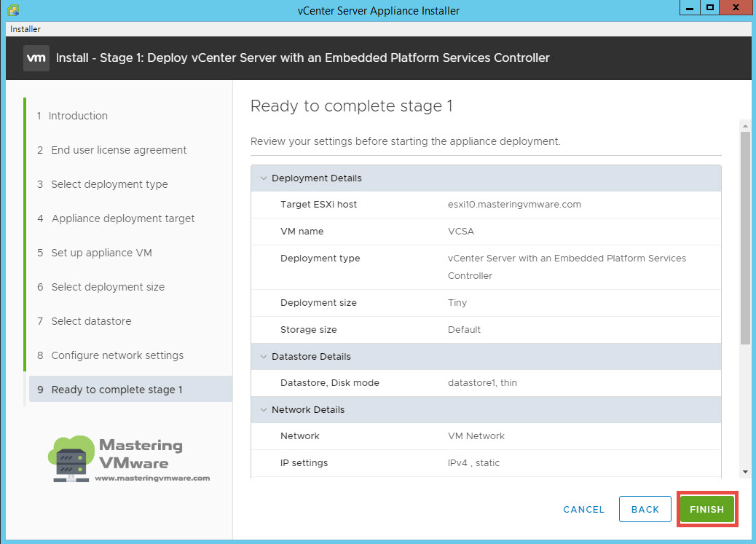Click the installer app icon in title bar
756x544 pixels.
13,9
